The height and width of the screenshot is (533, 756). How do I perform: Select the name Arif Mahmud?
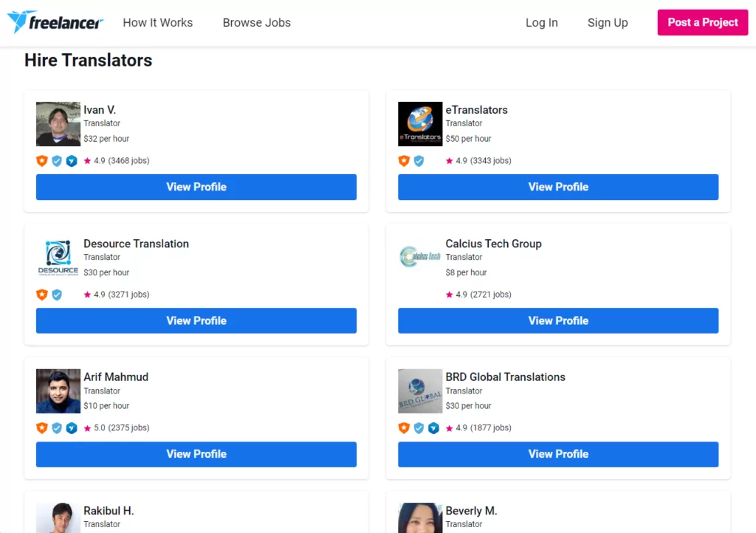click(x=116, y=376)
